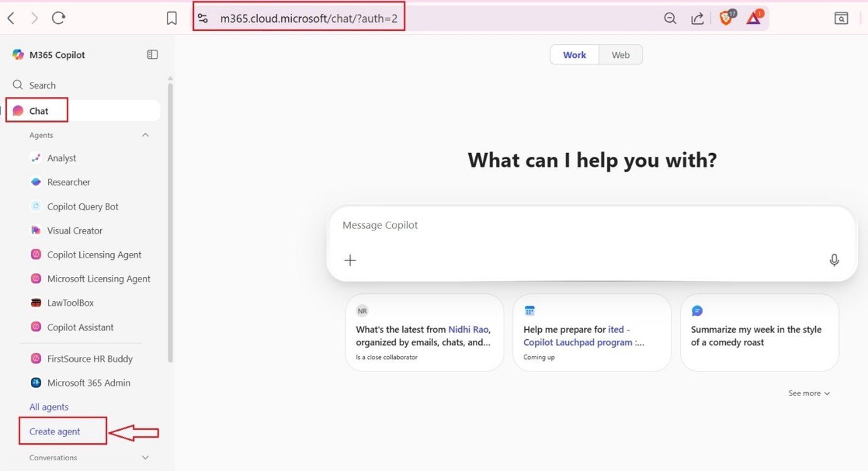Click the chat bubble icon on third card
The image size is (868, 471).
pos(697,311)
